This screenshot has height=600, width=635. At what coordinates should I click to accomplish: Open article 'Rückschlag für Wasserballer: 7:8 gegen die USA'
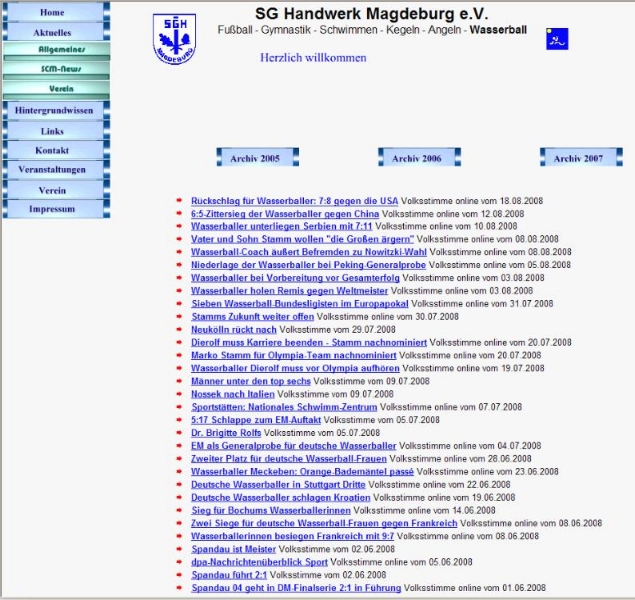click(x=294, y=200)
